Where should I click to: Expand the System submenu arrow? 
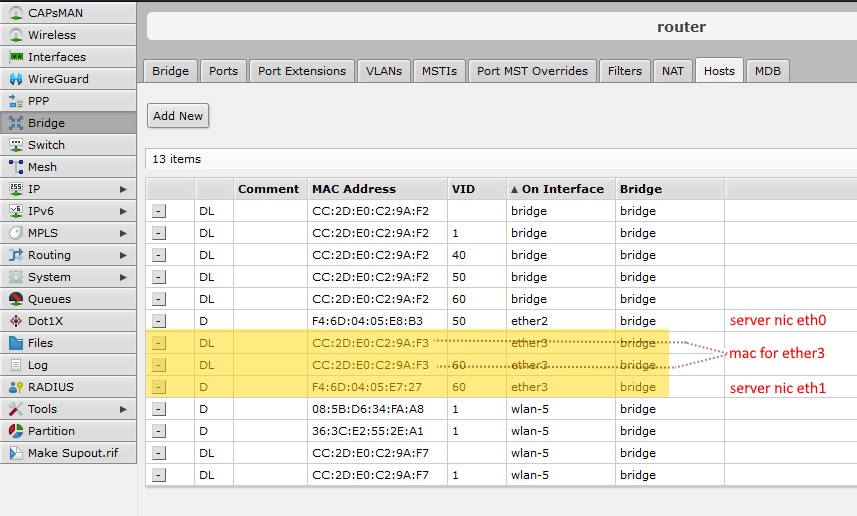click(123, 277)
